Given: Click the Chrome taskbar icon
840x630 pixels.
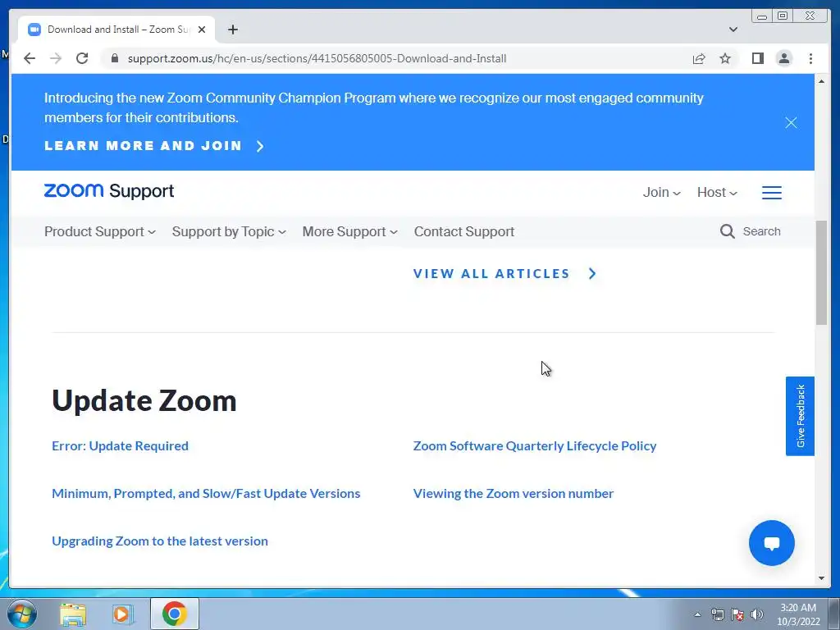Looking at the screenshot, I should pos(175,614).
